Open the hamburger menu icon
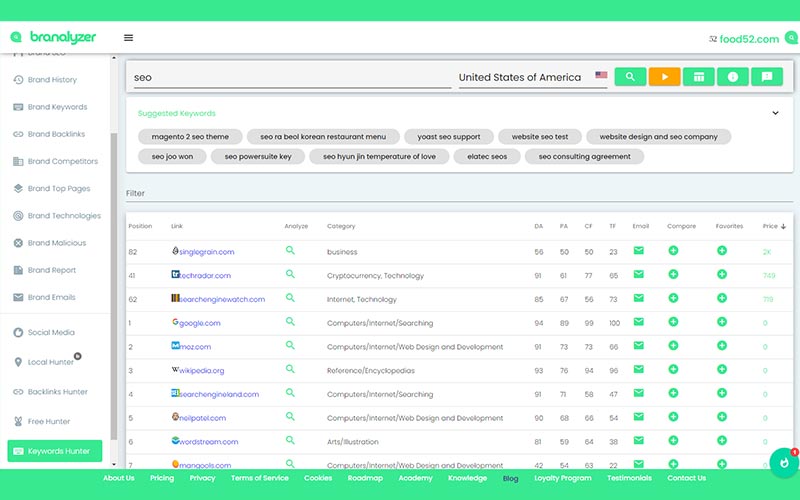 [129, 38]
